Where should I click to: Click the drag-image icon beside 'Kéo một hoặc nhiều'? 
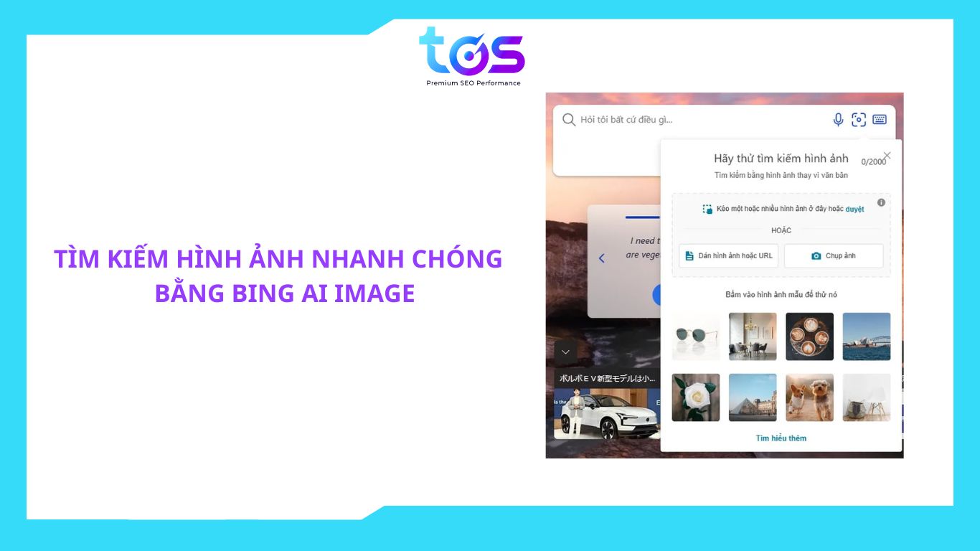pos(707,209)
